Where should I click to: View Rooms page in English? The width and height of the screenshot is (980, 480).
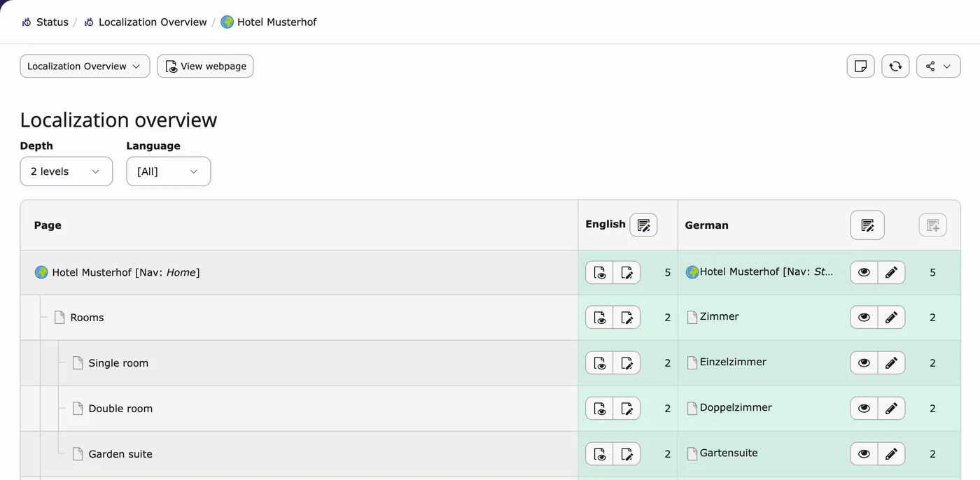click(x=599, y=318)
